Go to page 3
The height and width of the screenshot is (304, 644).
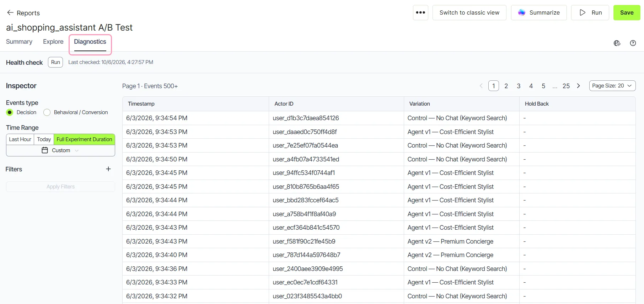pos(519,86)
